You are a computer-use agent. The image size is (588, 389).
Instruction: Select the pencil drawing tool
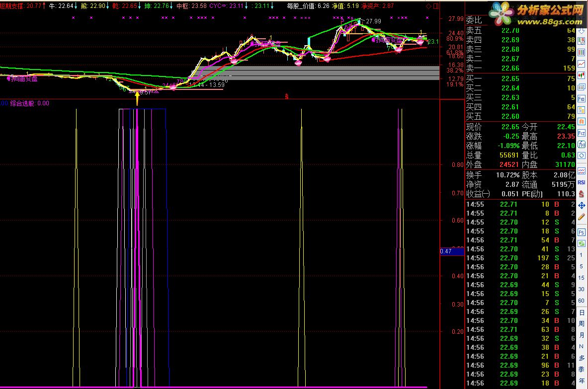coord(581,217)
